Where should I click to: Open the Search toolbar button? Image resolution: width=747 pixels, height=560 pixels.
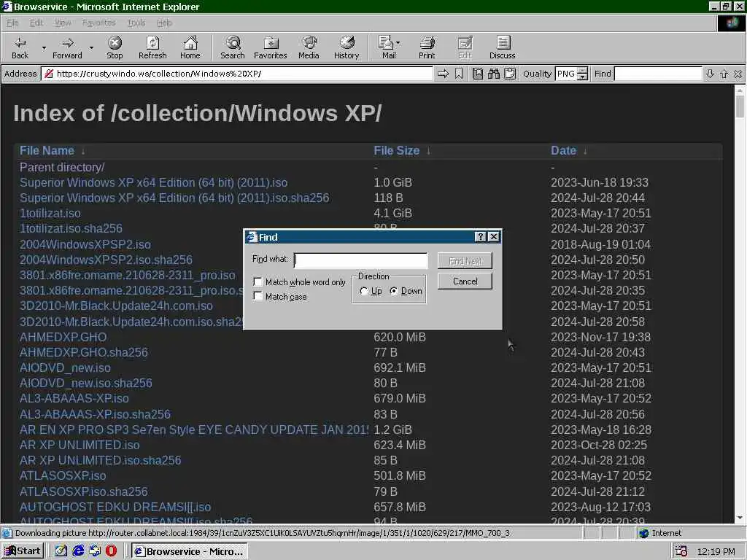(x=233, y=47)
